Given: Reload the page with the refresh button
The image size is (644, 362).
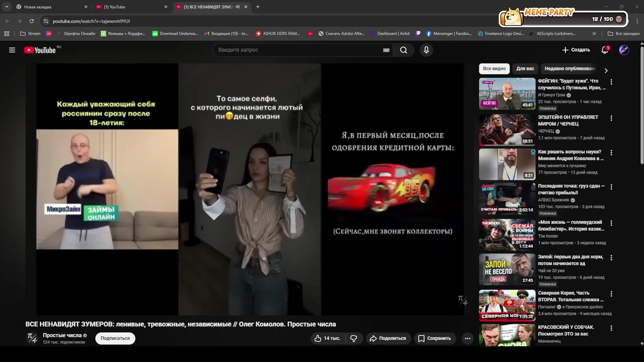Looking at the screenshot, I should pos(32,21).
